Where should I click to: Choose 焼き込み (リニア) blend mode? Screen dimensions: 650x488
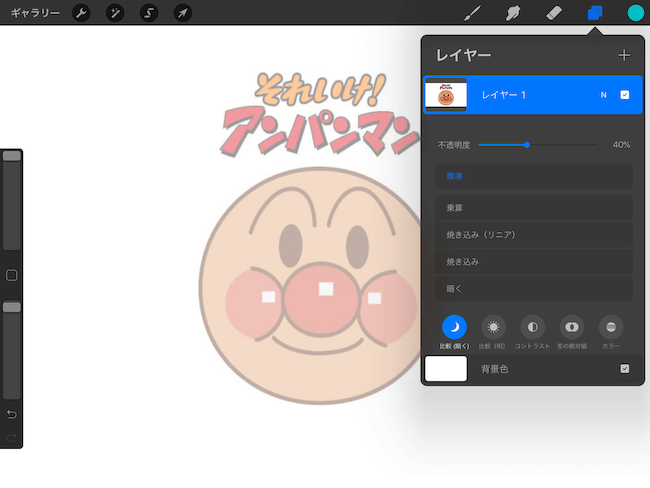coord(534,235)
